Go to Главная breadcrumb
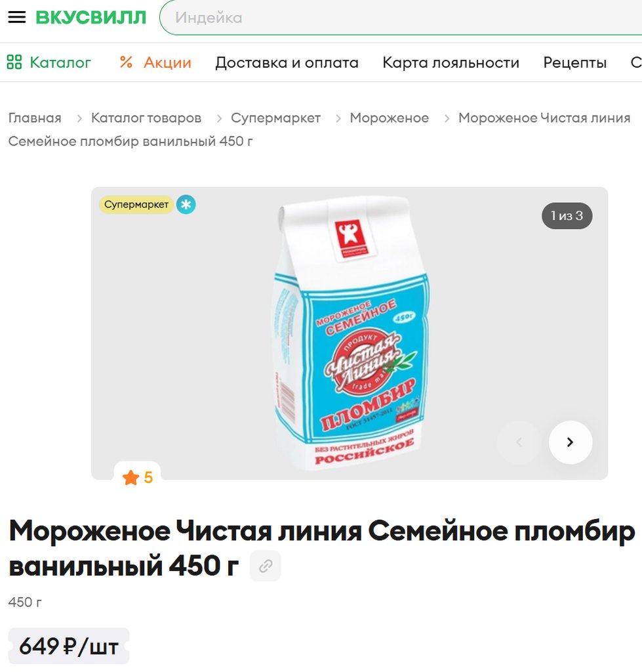The image size is (642, 672). coord(35,117)
